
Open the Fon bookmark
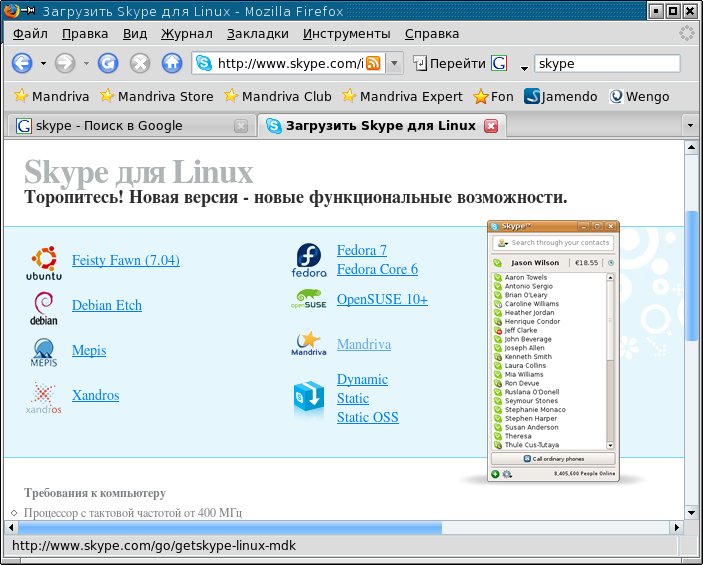pyautogui.click(x=493, y=96)
